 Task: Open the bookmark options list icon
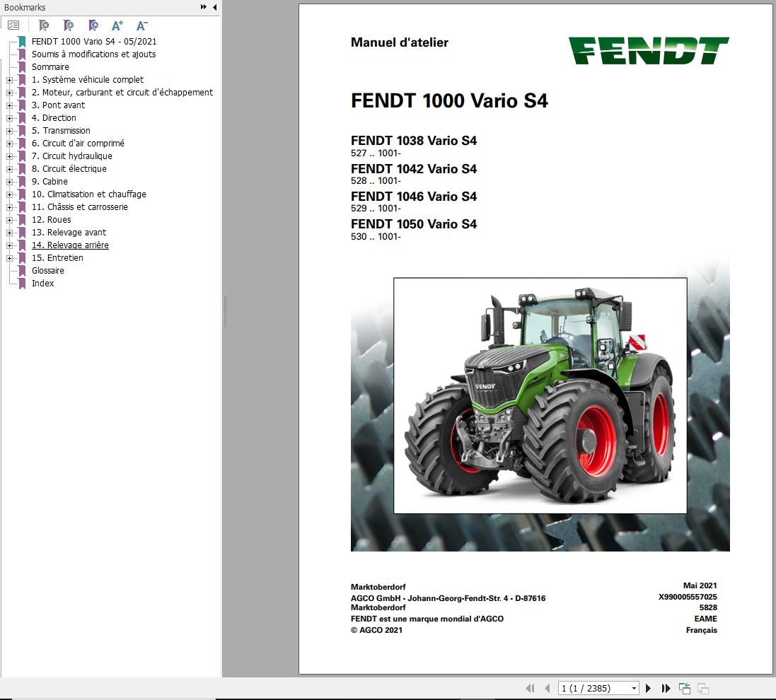13,25
